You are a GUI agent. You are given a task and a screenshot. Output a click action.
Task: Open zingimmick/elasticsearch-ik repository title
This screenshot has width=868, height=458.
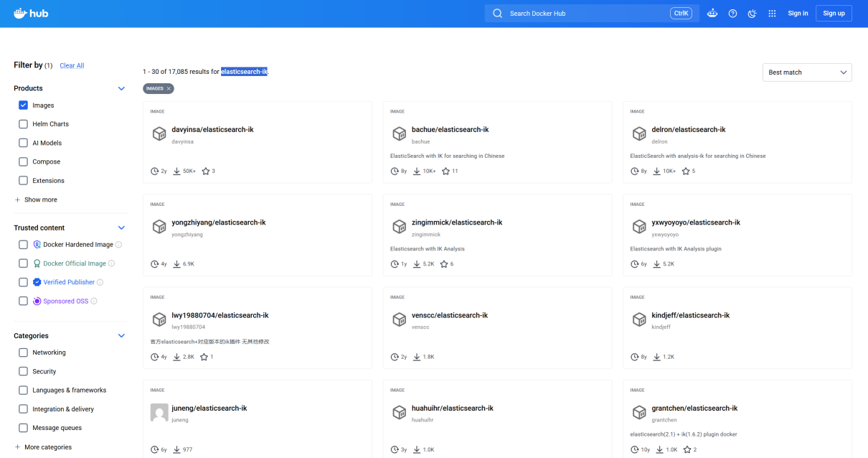click(457, 223)
